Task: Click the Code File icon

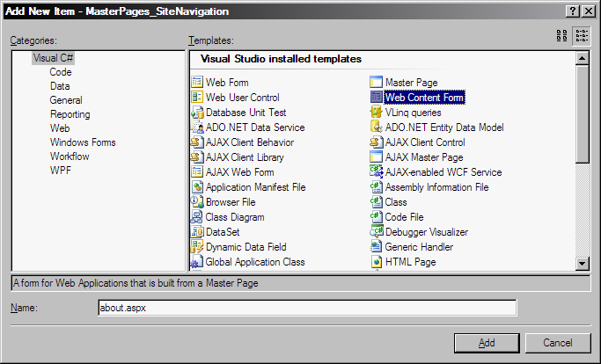Action: click(377, 216)
